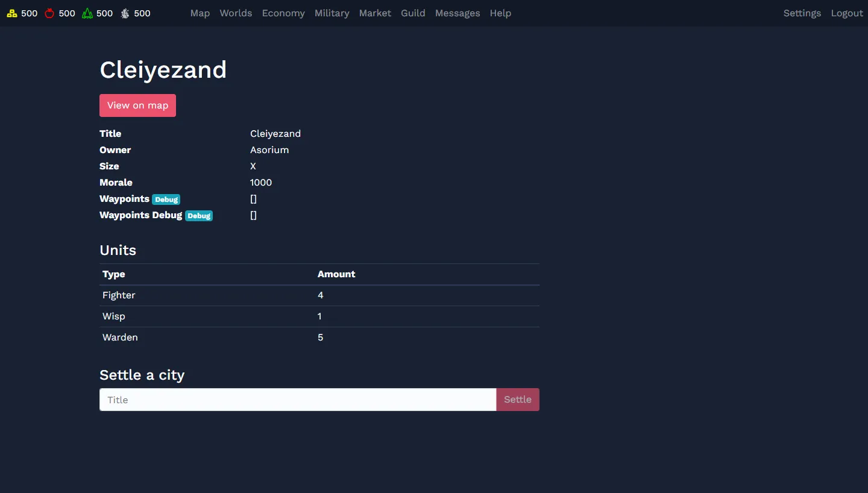868x493 pixels.
Task: Click the Units section heading
Action: click(118, 250)
